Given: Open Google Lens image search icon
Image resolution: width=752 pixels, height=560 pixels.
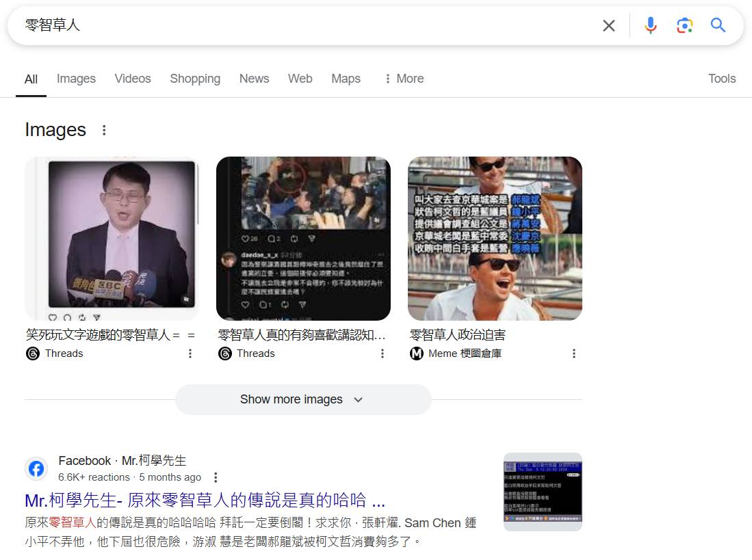Looking at the screenshot, I should click(684, 26).
